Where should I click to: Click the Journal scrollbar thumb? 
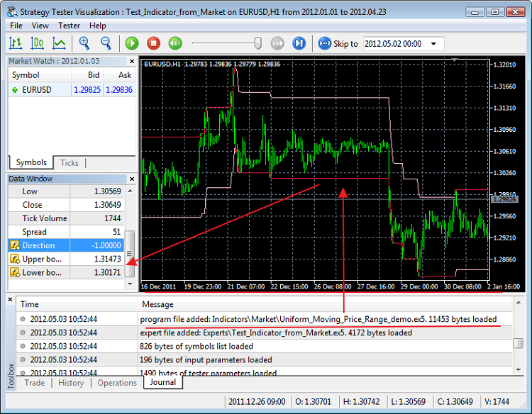coord(519,343)
